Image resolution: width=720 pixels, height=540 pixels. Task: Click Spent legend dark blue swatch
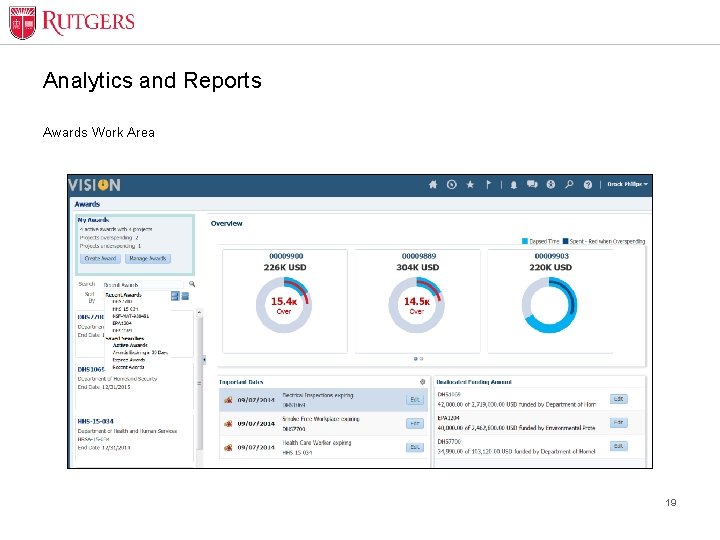click(x=566, y=241)
